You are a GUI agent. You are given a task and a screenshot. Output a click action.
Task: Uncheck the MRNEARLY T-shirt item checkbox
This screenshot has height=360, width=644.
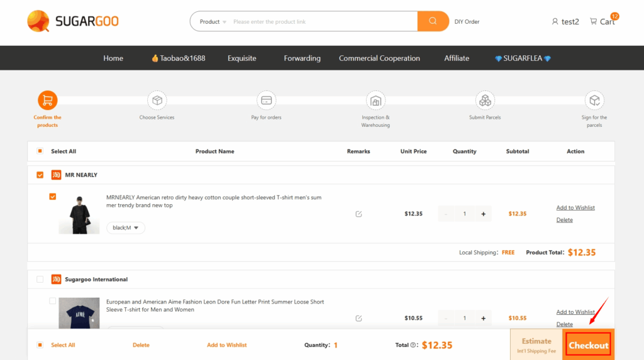coord(53,197)
